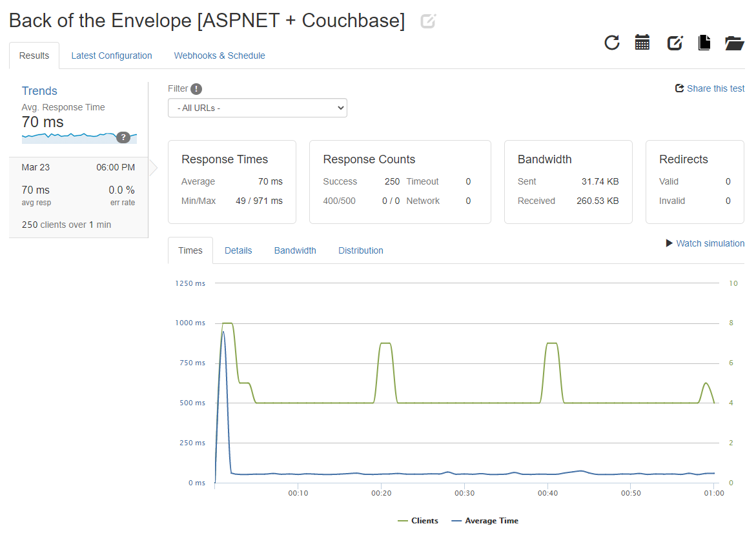This screenshot has width=756, height=535.
Task: Click the Filter info exclamation icon
Action: 196,88
